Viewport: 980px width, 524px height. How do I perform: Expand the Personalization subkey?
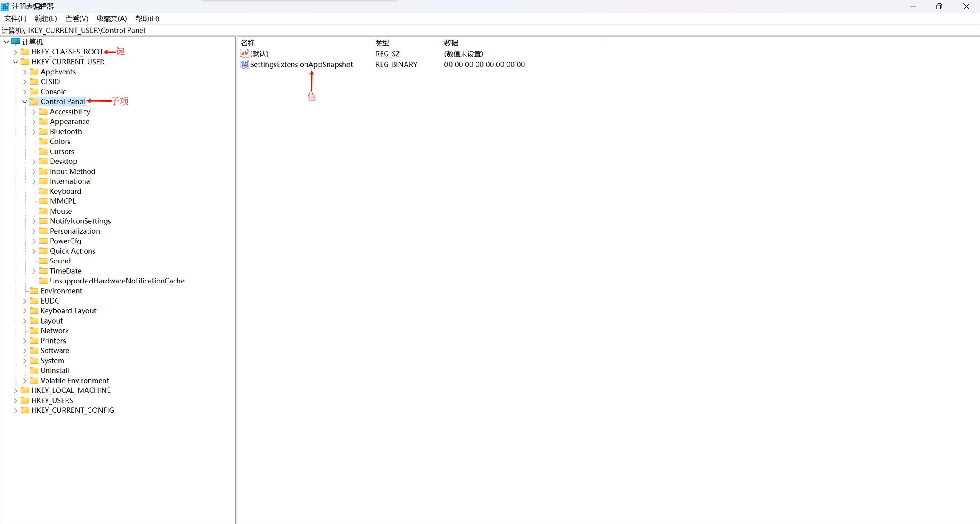pos(34,231)
